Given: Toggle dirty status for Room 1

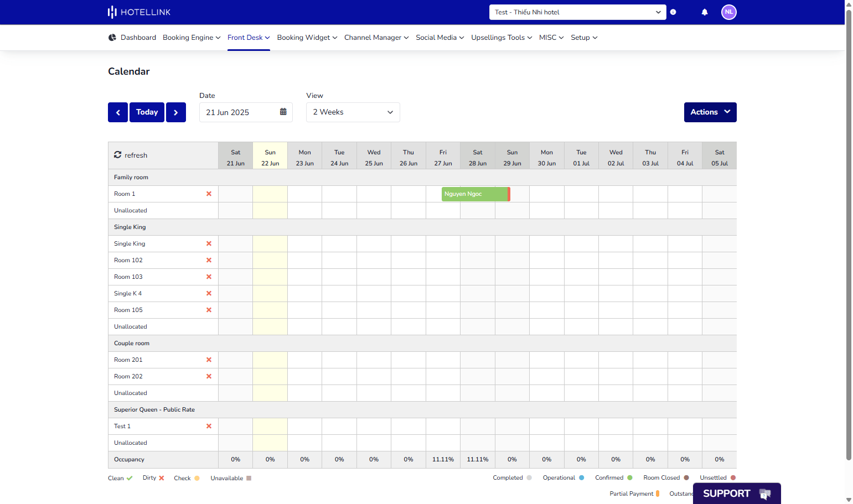Looking at the screenshot, I should click(209, 194).
